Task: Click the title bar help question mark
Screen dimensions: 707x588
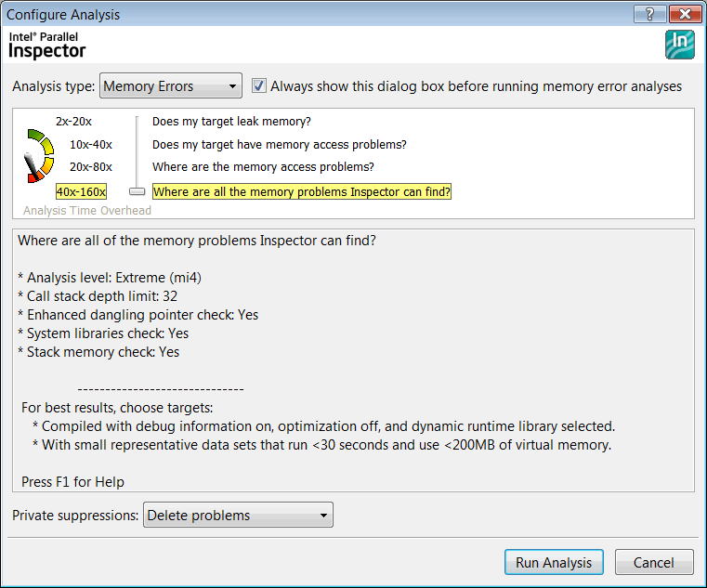Action: [648, 14]
